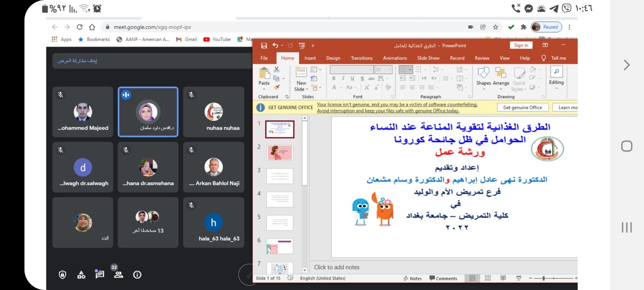Switch to Slide Sorter view
Viewport: 644px width, 290px height.
[x=488, y=278]
